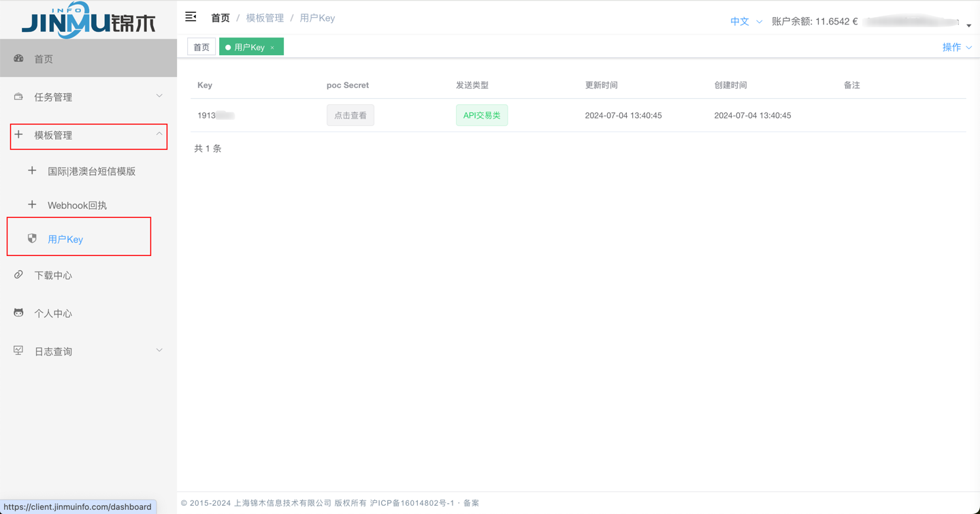Expand the 日志查询 menu chevron
This screenshot has width=980, height=514.
pos(159,351)
